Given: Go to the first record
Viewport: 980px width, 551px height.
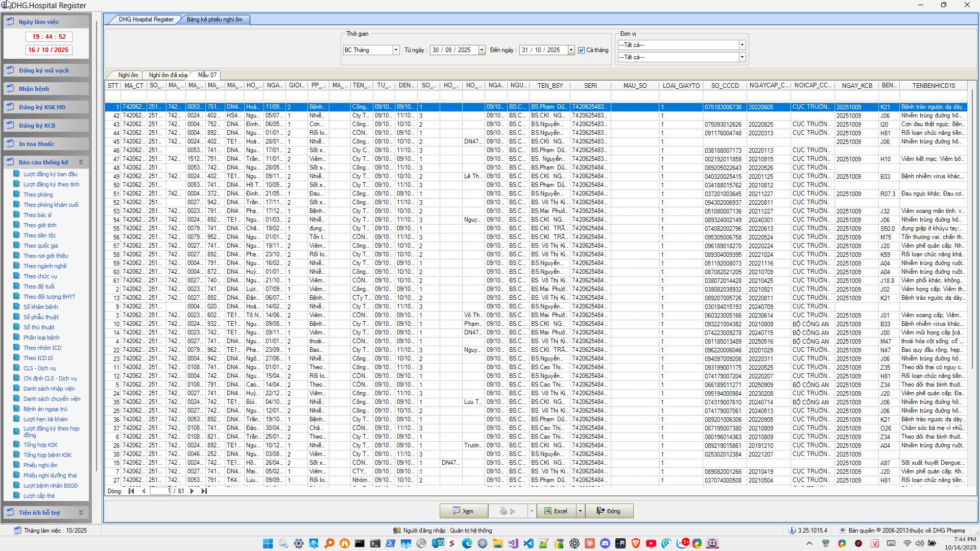Looking at the screenshot, I should coord(131,491).
